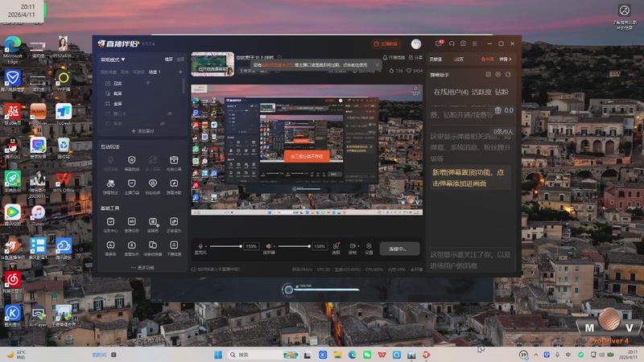
Task: Open the hamburger menu in title bar
Action: [x=474, y=43]
